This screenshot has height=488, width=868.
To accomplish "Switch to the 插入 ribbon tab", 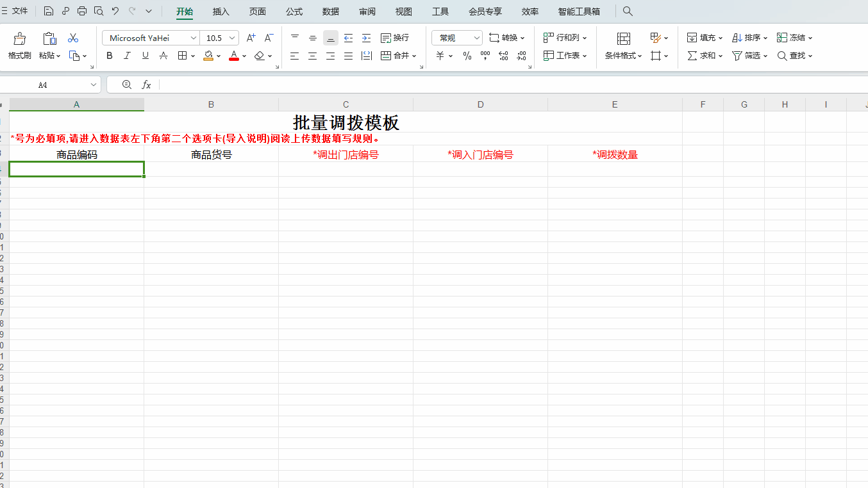I will pos(221,12).
